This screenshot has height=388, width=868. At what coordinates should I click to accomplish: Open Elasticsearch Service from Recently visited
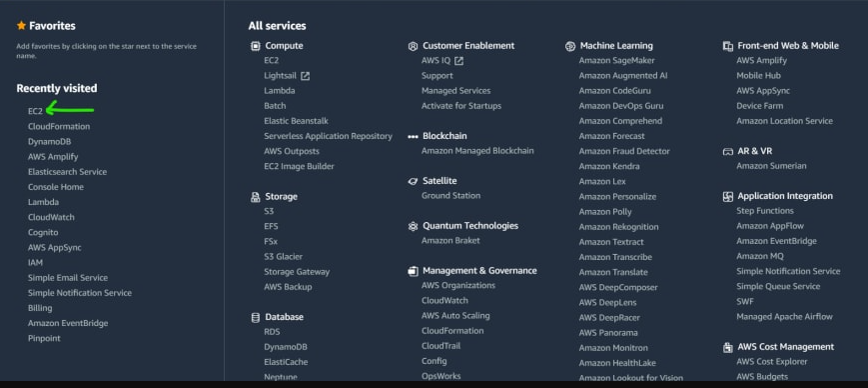tap(67, 172)
